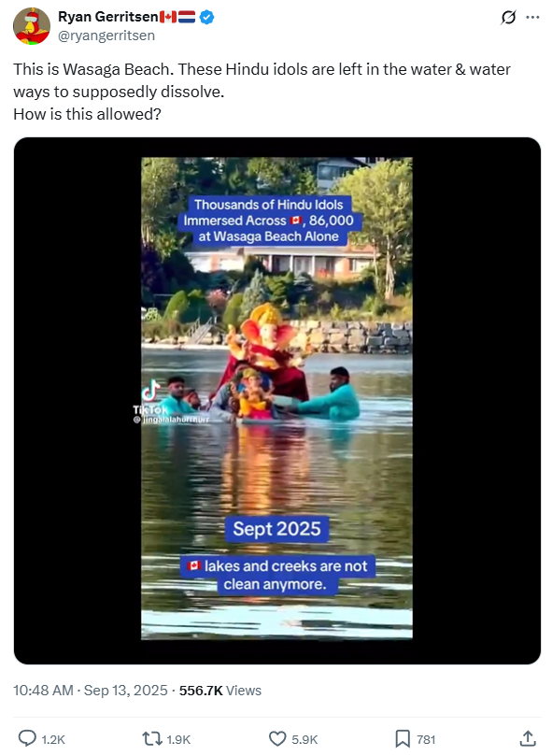Click the Ryan Gerritsen display name
552x756 pixels.
108,17
